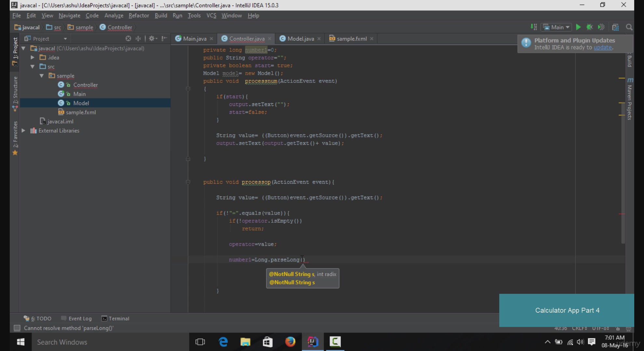Click the green Run button

click(x=578, y=27)
